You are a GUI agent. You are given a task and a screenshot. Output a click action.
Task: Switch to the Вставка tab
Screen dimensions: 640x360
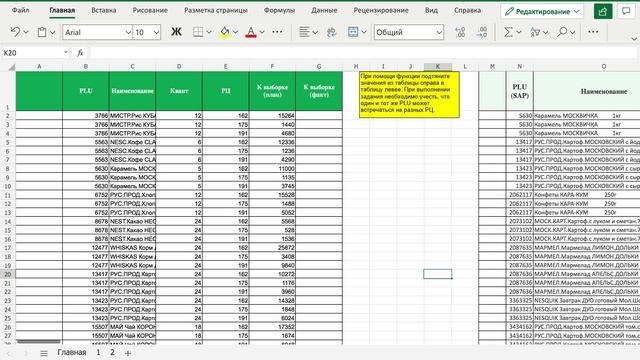coord(104,10)
